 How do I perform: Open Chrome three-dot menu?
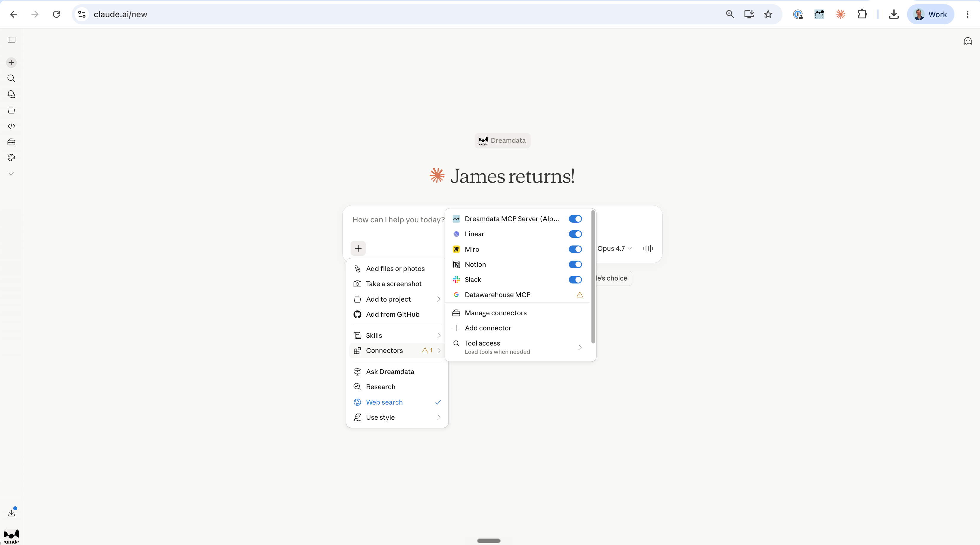tap(967, 15)
